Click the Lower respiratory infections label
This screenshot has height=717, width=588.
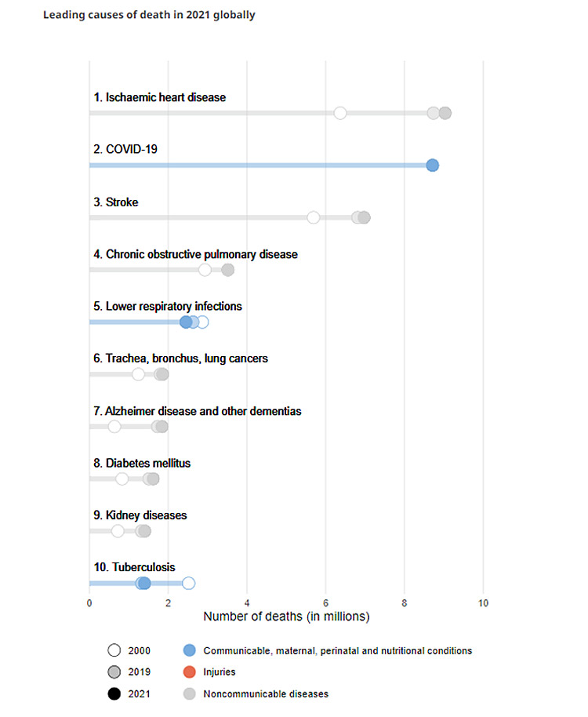pyautogui.click(x=173, y=306)
